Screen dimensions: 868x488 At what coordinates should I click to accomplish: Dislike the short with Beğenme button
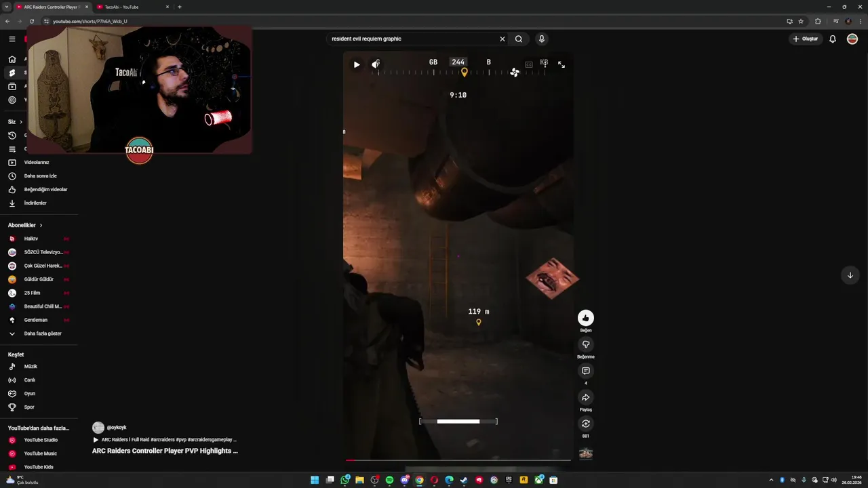(x=586, y=344)
